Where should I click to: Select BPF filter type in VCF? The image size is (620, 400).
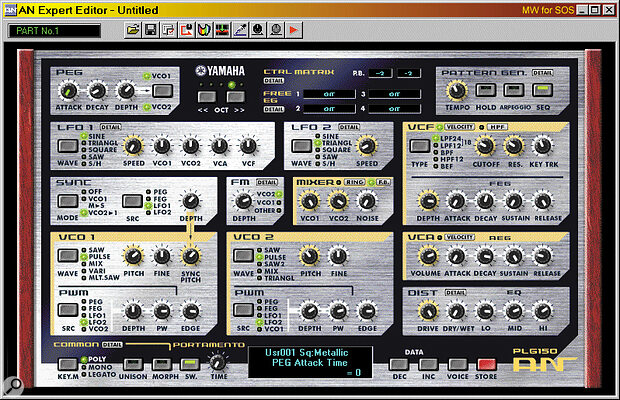444,153
